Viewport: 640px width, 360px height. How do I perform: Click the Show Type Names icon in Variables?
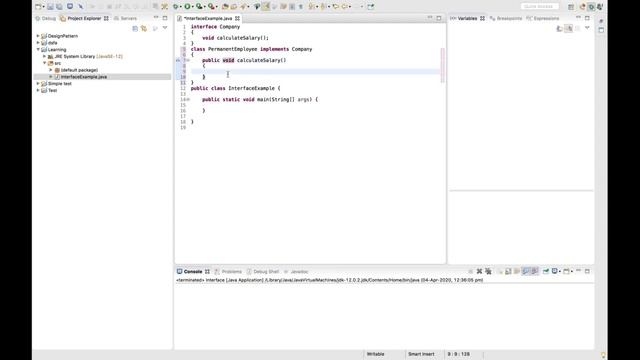click(x=560, y=29)
